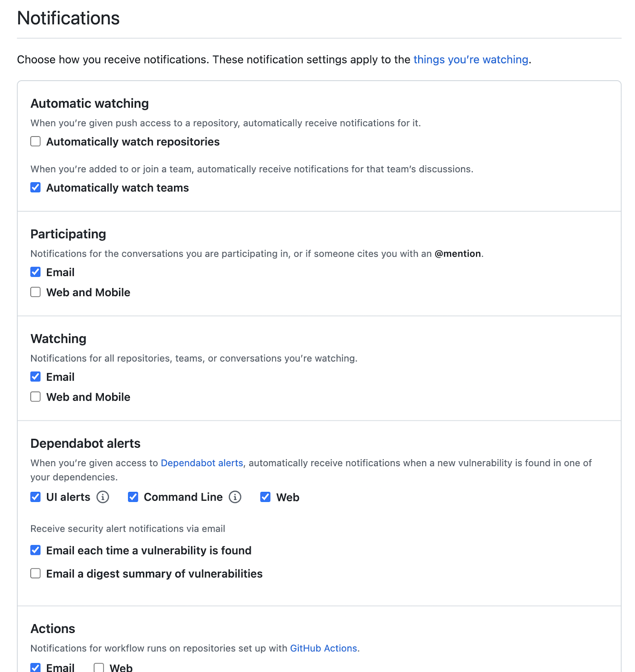635x672 pixels.
Task: Uncheck the Command Line Dependabot option
Action: [133, 497]
